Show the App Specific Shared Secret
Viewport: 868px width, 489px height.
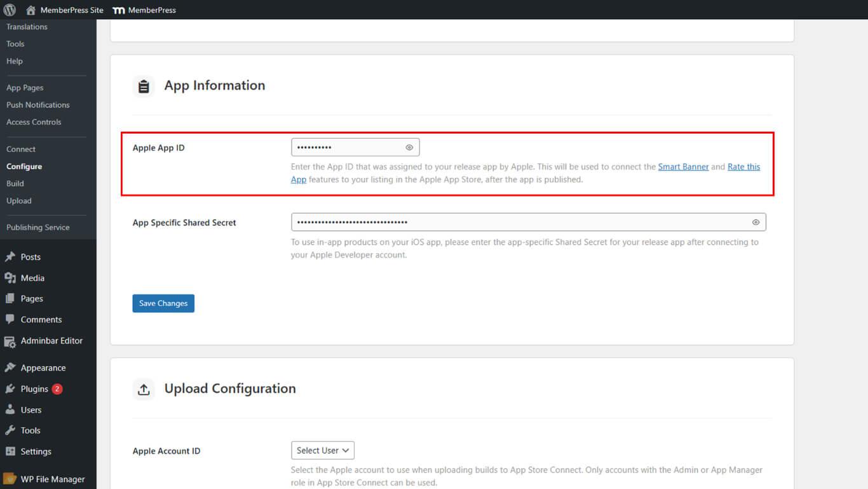tap(756, 223)
